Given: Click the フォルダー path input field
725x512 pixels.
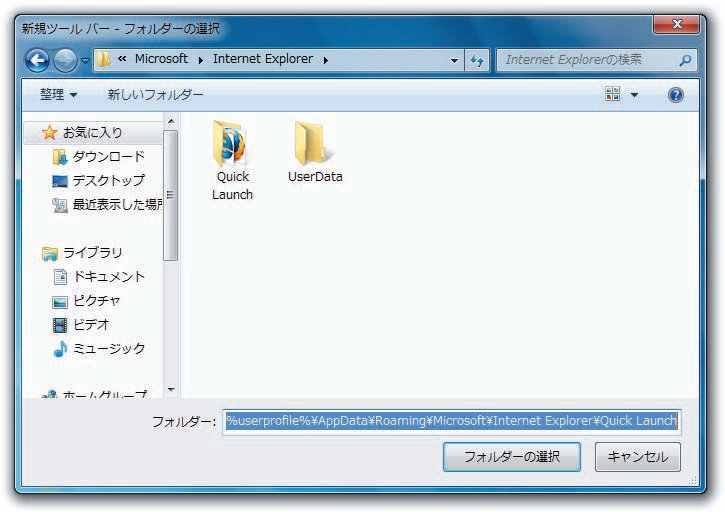Looking at the screenshot, I should (451, 421).
